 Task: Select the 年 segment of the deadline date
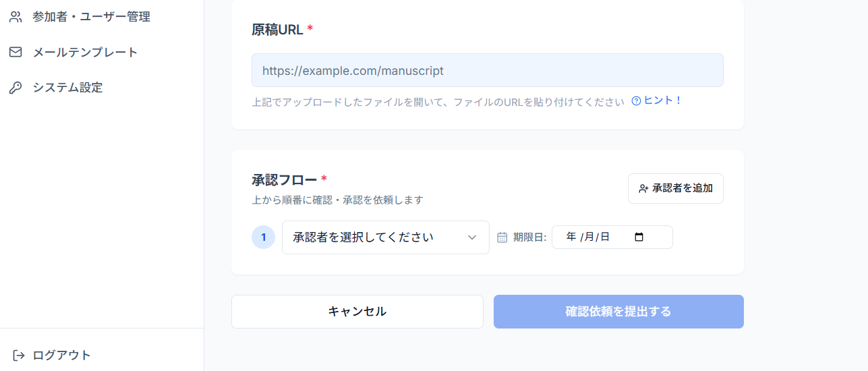(571, 237)
